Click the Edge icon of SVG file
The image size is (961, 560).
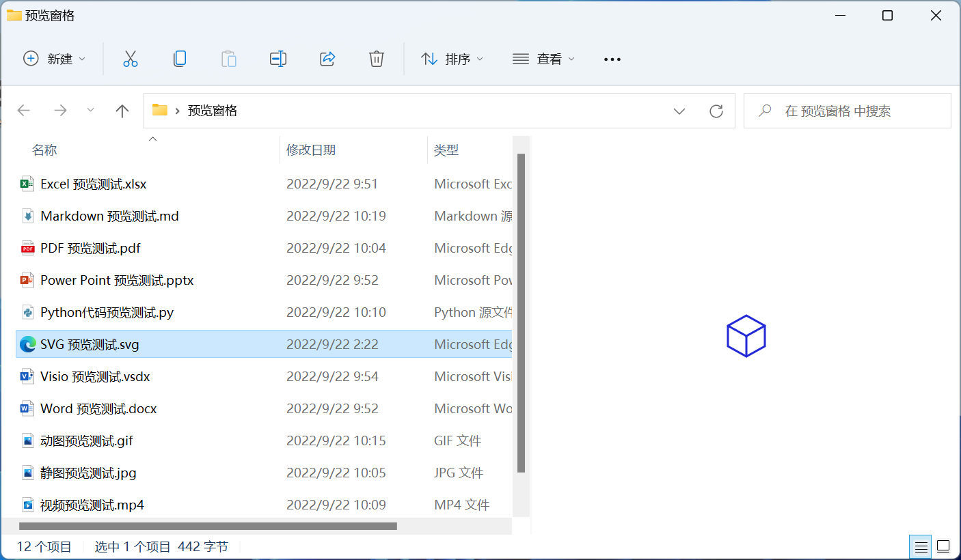pos(27,344)
